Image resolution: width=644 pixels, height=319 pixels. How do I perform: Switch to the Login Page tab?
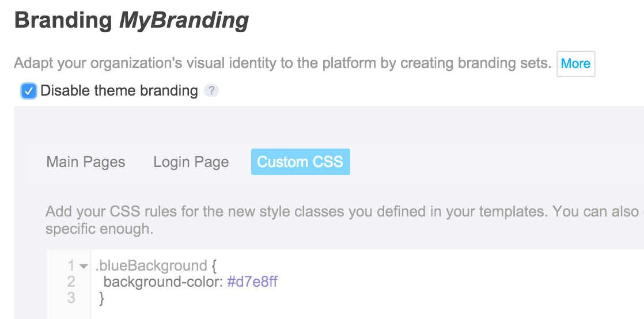[191, 162]
